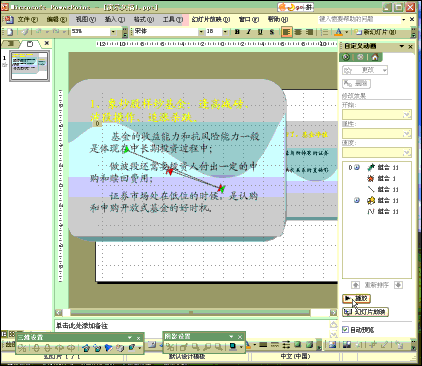422x366 pixels.
Task: Open the Slide Show menu
Action: pos(211,19)
